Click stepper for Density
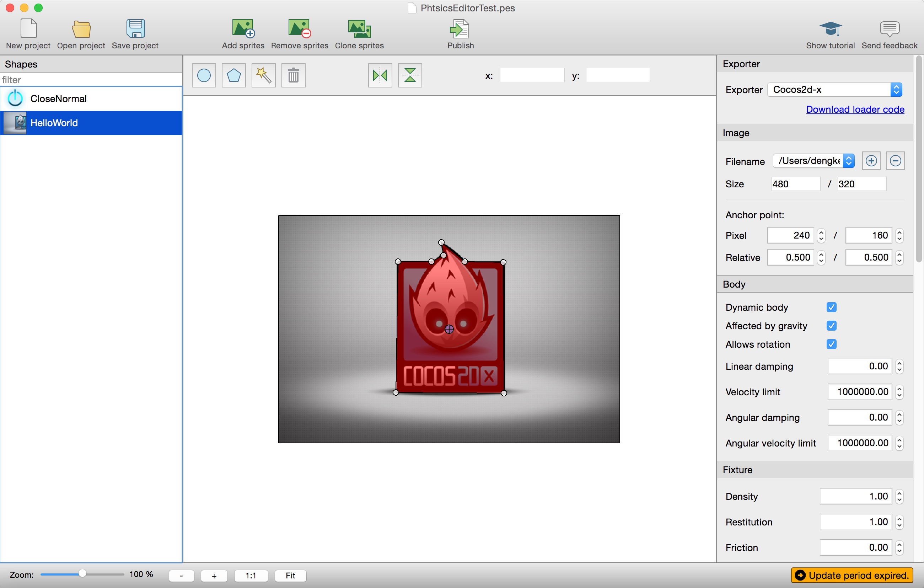Screen dimensions: 924x588 [899, 497]
